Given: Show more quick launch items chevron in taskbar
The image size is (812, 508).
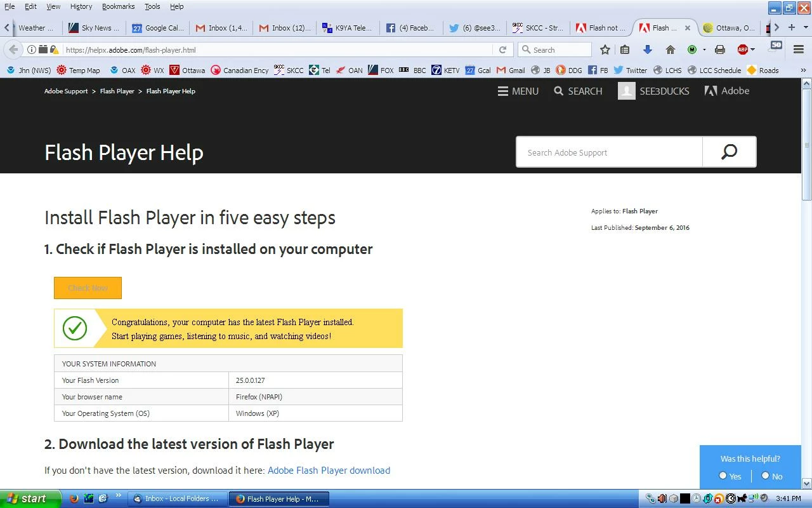Looking at the screenshot, I should 119,496.
